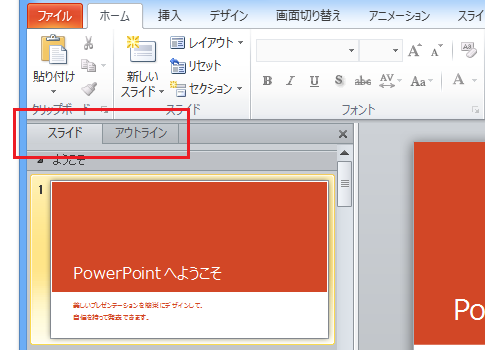Click the Cut scissors icon
The height and width of the screenshot is (360, 485).
coord(88,43)
